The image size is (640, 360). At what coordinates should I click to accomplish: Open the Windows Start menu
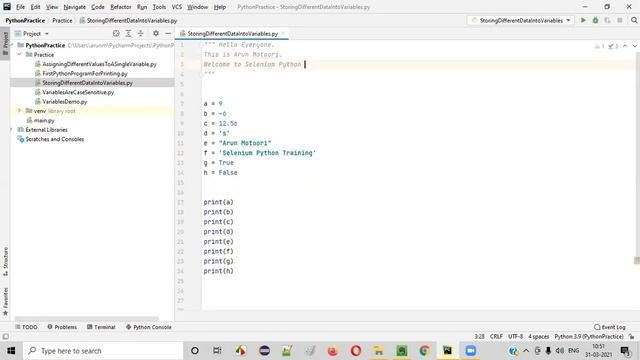point(11,351)
